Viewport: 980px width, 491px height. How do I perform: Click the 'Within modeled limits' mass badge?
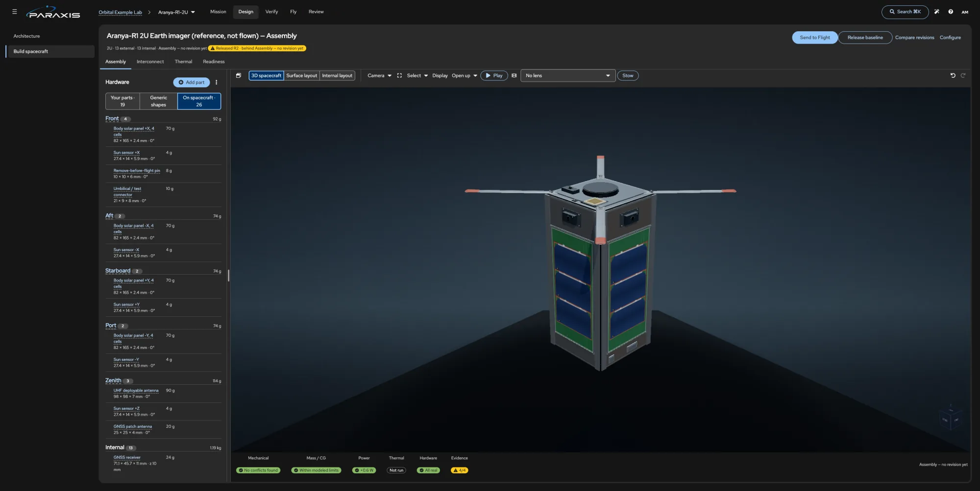[x=316, y=470]
